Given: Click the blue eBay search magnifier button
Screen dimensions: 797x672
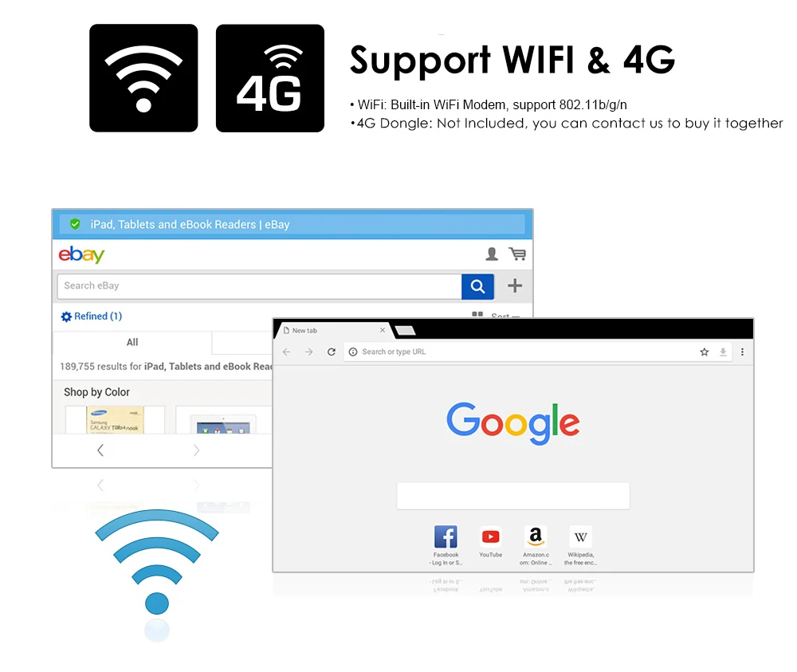Looking at the screenshot, I should 477,286.
